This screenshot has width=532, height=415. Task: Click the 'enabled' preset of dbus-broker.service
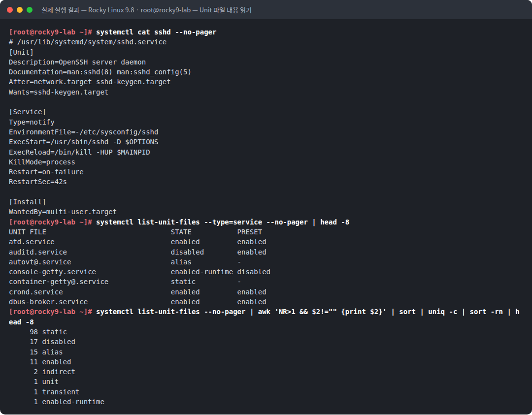(252, 302)
